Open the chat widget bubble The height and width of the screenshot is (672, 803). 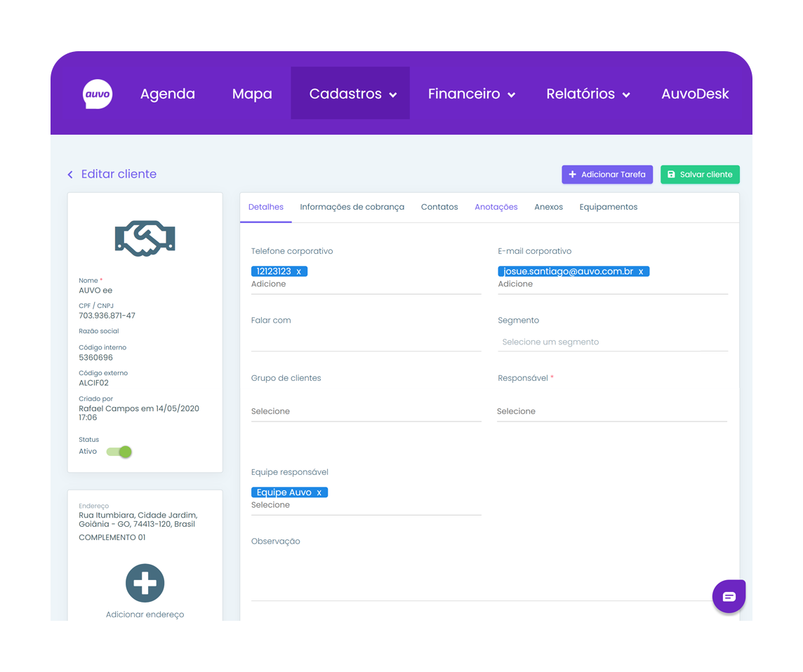click(x=729, y=596)
